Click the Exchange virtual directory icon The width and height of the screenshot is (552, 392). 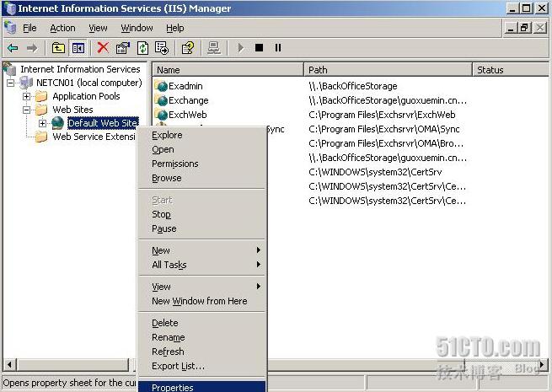click(162, 100)
